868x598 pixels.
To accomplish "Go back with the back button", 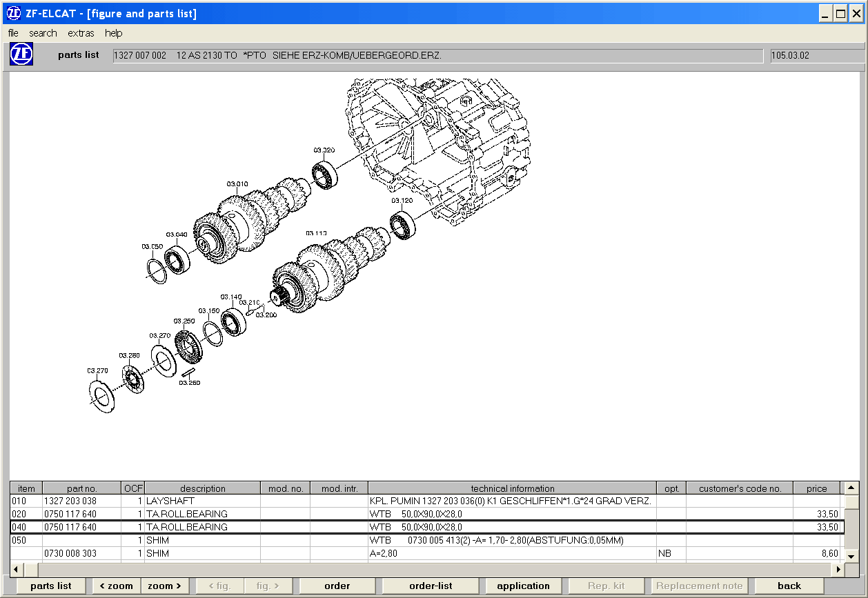I will [789, 586].
